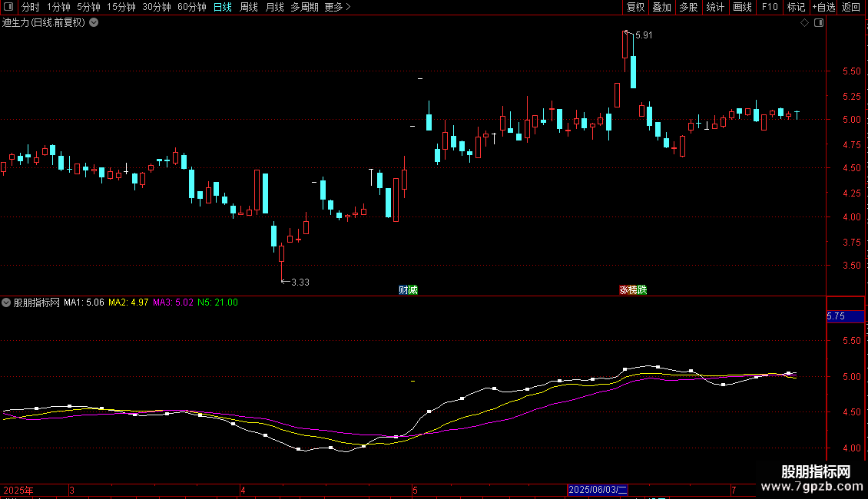Click the 财减 event marker

(x=408, y=290)
